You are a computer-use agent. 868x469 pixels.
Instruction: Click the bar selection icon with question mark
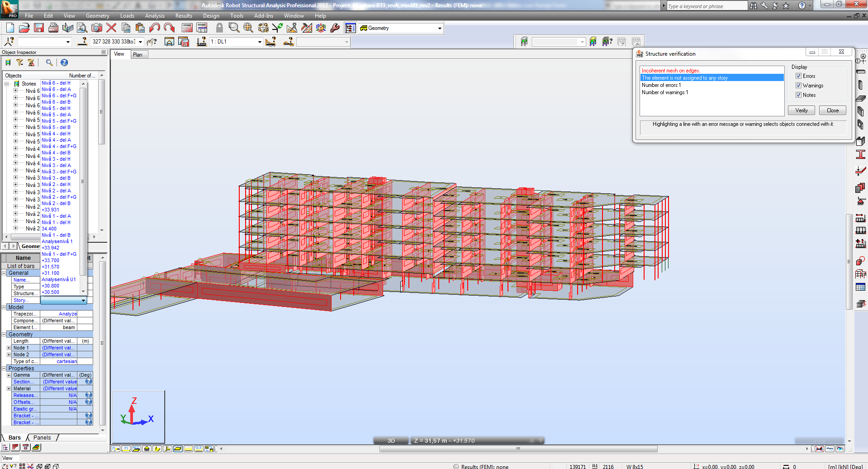82,42
